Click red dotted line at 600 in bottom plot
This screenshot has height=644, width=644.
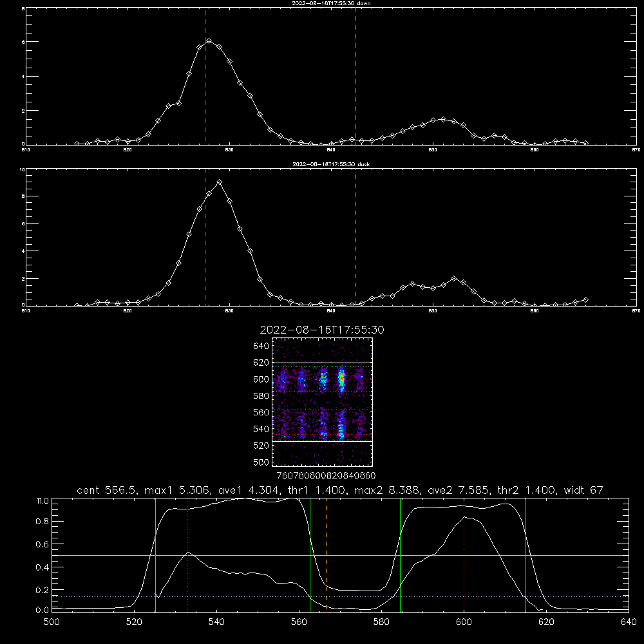coord(464,554)
